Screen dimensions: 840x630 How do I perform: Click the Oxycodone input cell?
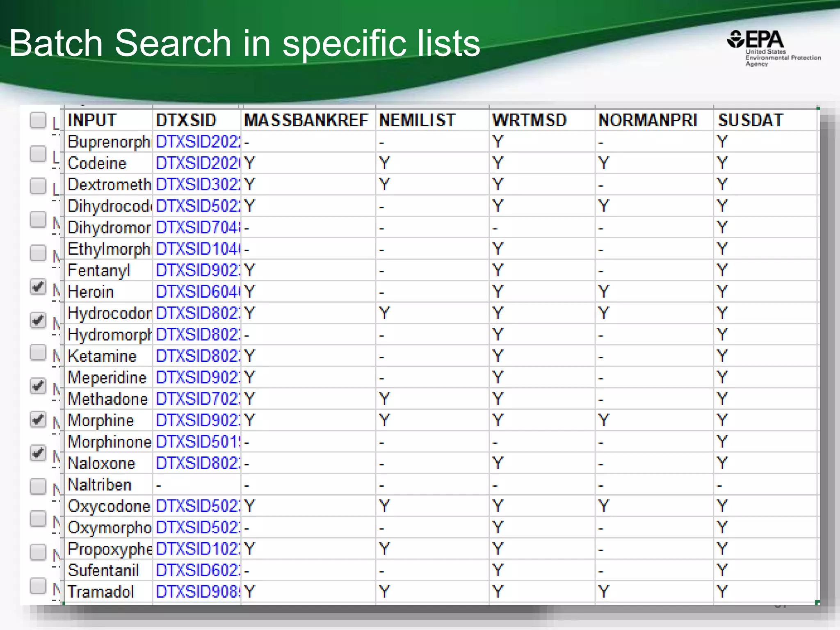109,506
